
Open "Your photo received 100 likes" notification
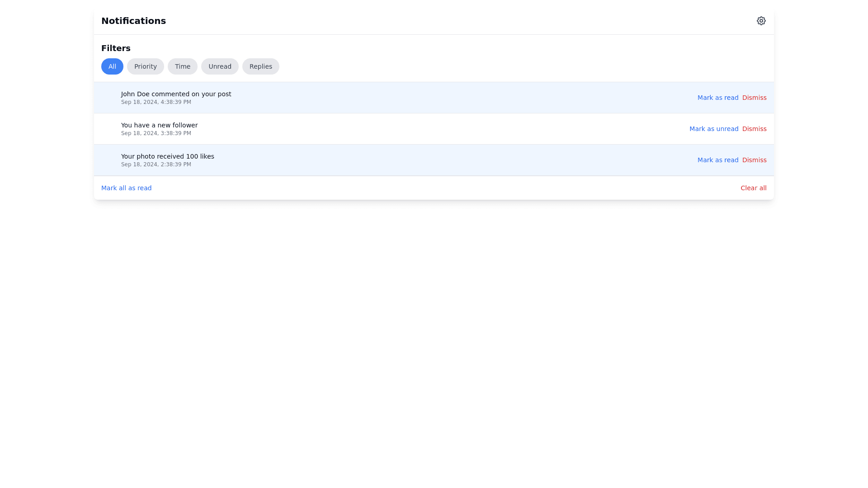point(167,156)
